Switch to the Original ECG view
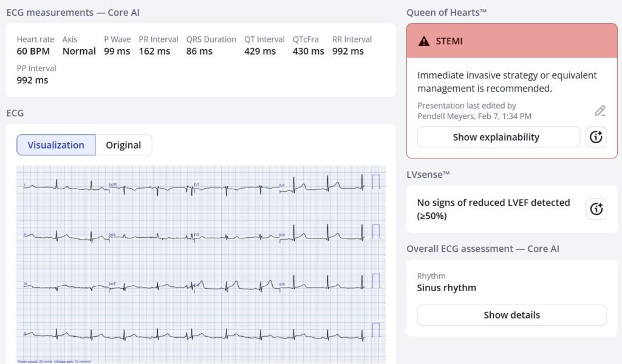622x364 pixels. pyautogui.click(x=123, y=145)
